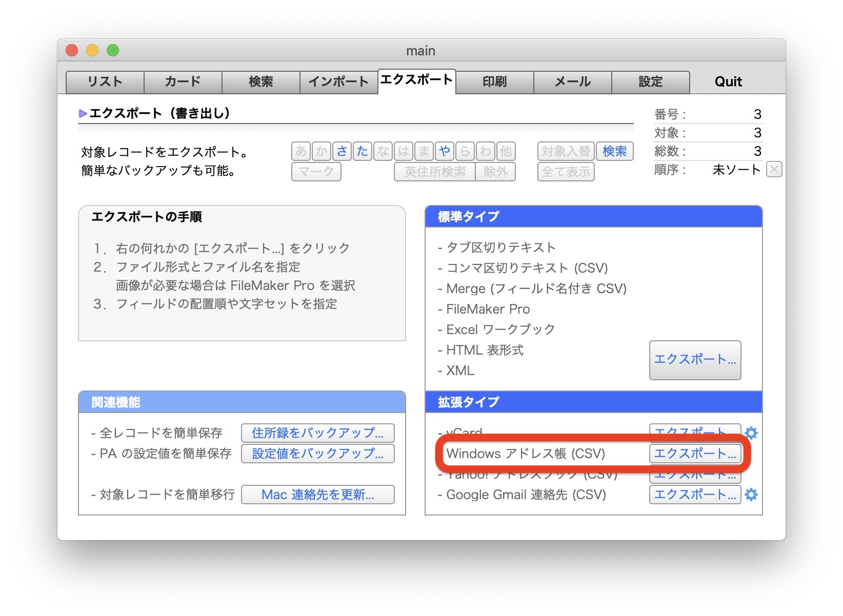Click 住所録をバックアップ button
Viewport: 843px width, 616px height.
pos(317,433)
